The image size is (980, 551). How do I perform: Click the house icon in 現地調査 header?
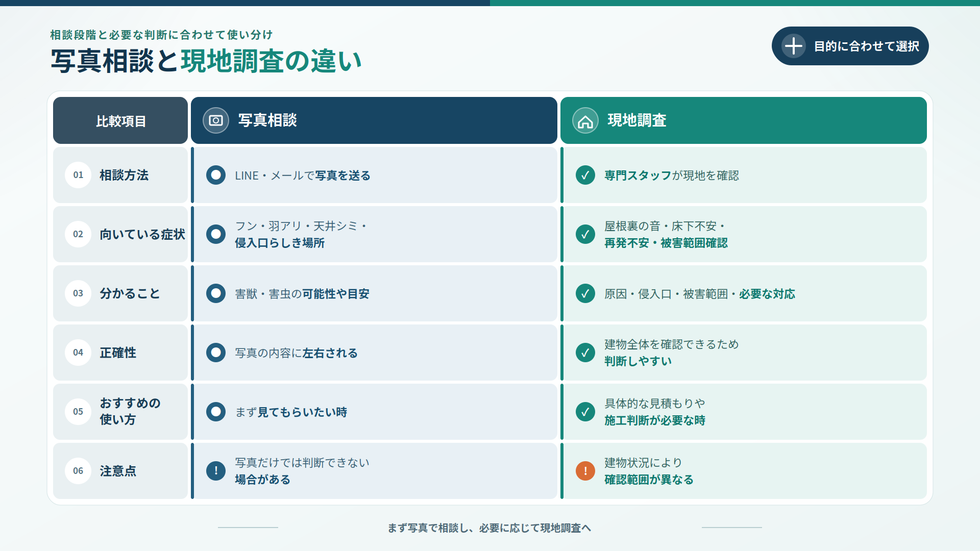pyautogui.click(x=585, y=120)
